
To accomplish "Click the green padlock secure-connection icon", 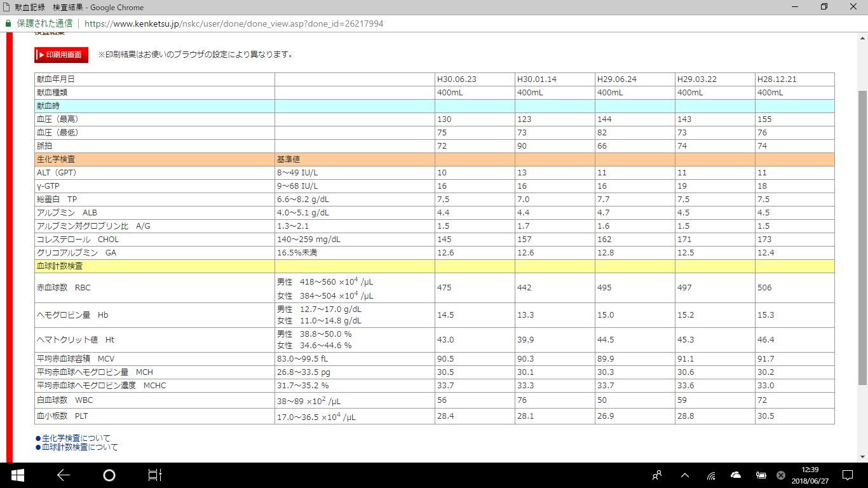I will pyautogui.click(x=8, y=24).
